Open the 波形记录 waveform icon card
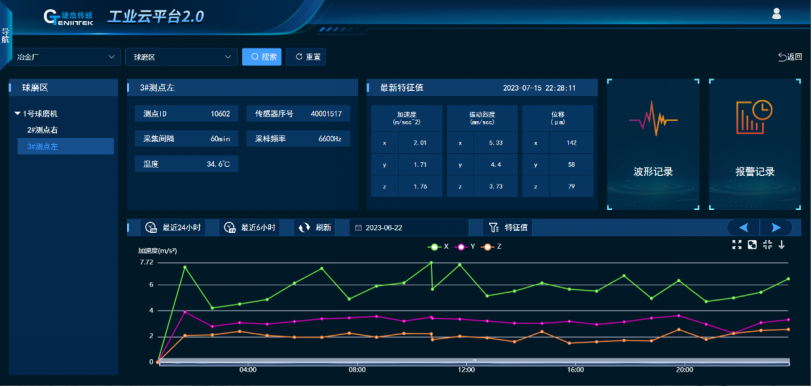812x387 pixels. pyautogui.click(x=653, y=144)
